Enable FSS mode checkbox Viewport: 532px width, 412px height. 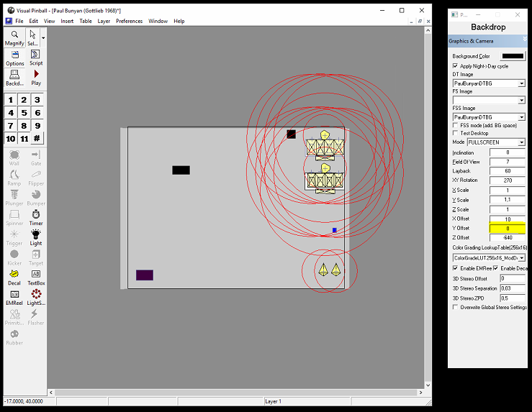(x=455, y=125)
